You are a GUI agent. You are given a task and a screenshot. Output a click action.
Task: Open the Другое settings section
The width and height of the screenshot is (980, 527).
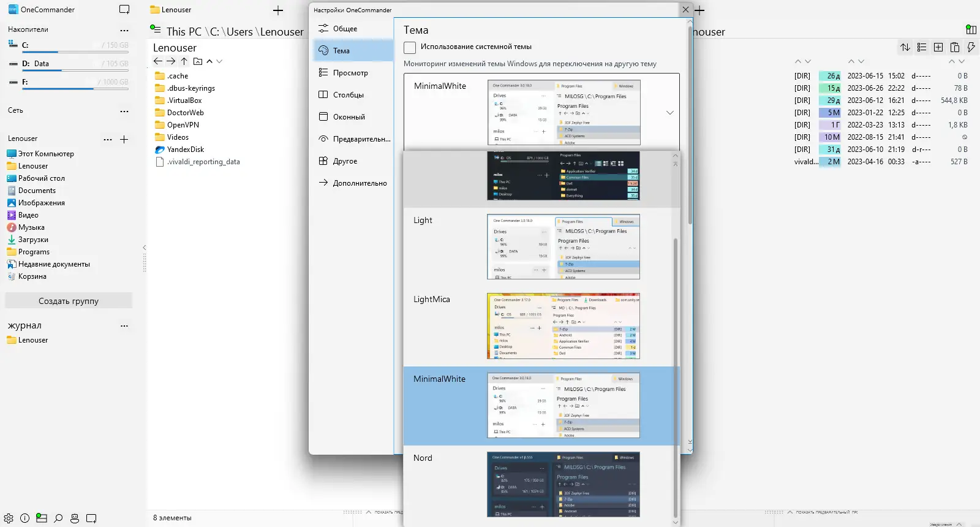[x=353, y=161]
